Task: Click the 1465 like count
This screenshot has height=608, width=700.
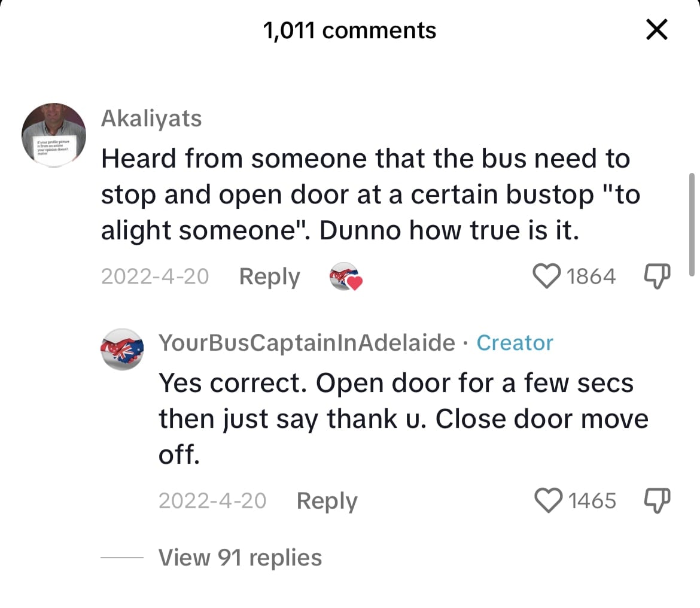Action: point(592,500)
